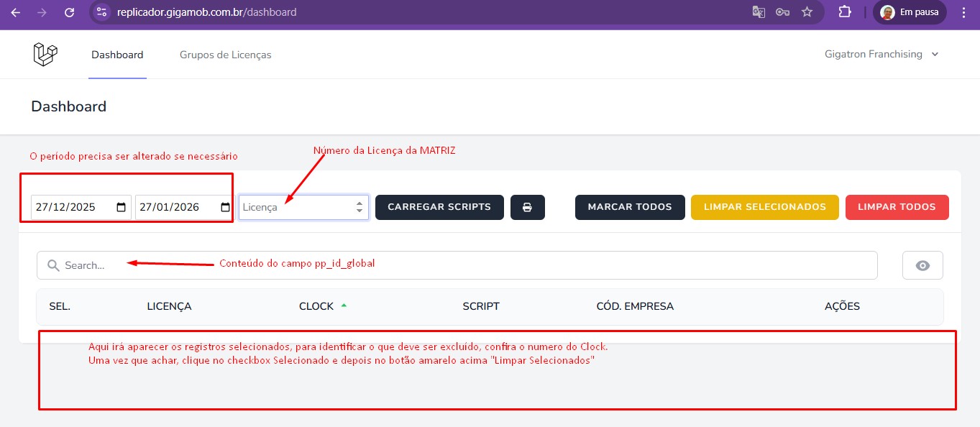Click the yellow Limpar Selecionados button

tap(764, 207)
